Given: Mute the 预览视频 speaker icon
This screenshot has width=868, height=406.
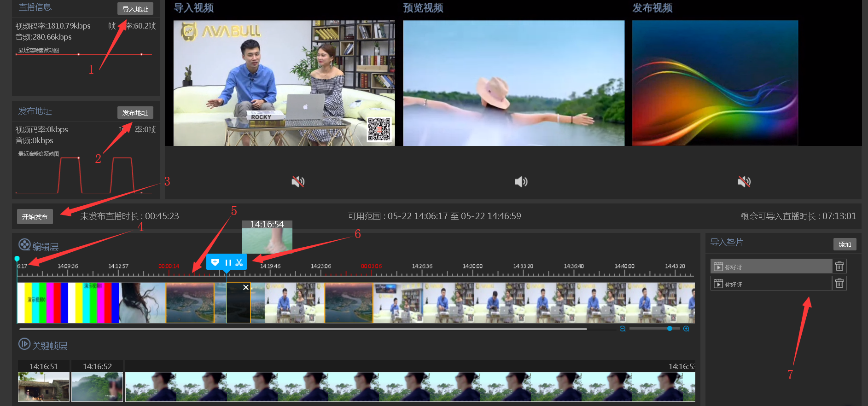Looking at the screenshot, I should click(x=521, y=181).
